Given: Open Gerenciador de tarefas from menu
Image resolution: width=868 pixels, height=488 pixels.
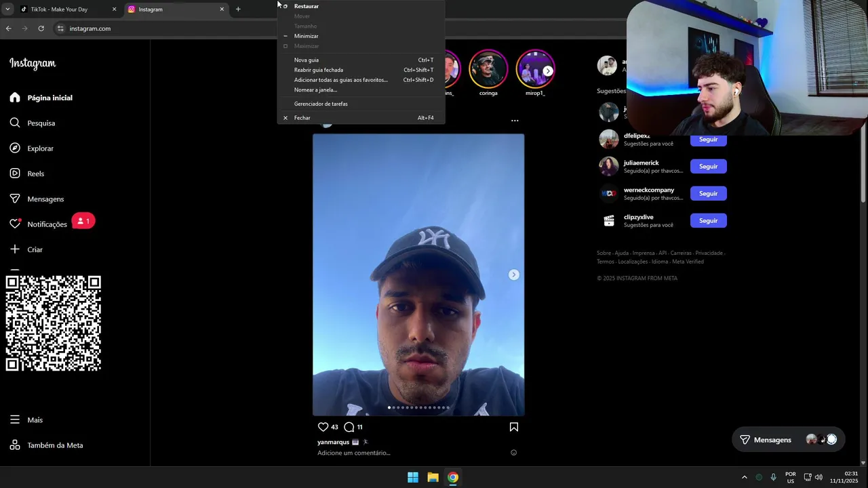Looking at the screenshot, I should point(361,104).
